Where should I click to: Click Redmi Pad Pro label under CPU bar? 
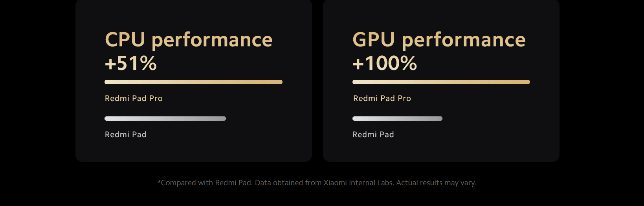pyautogui.click(x=134, y=98)
